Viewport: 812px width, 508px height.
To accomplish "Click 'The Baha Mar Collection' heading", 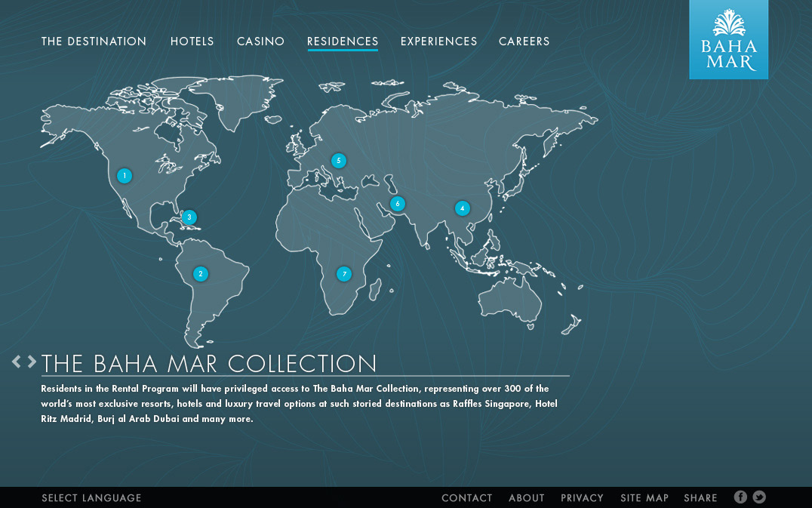I will click(x=209, y=364).
